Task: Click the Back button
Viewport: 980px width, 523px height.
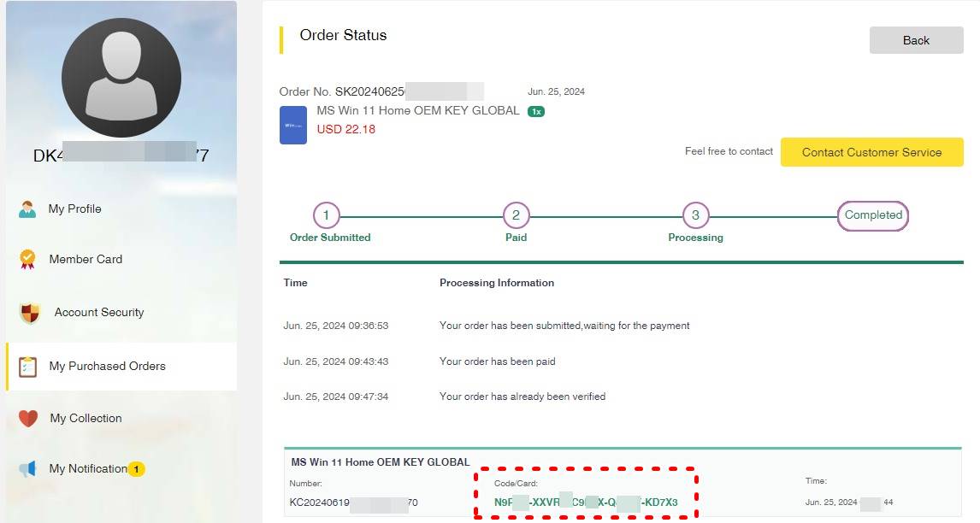Action: [x=916, y=40]
